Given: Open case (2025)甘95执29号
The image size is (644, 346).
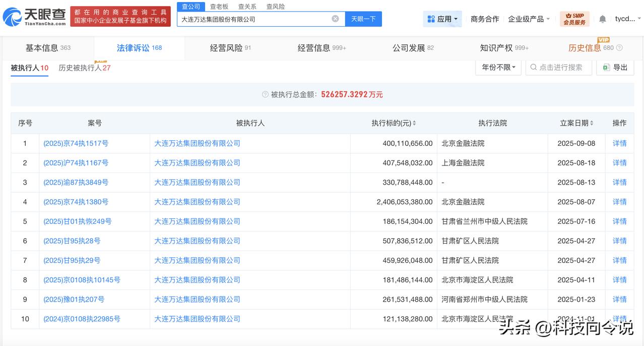Looking at the screenshot, I should coord(72,260).
